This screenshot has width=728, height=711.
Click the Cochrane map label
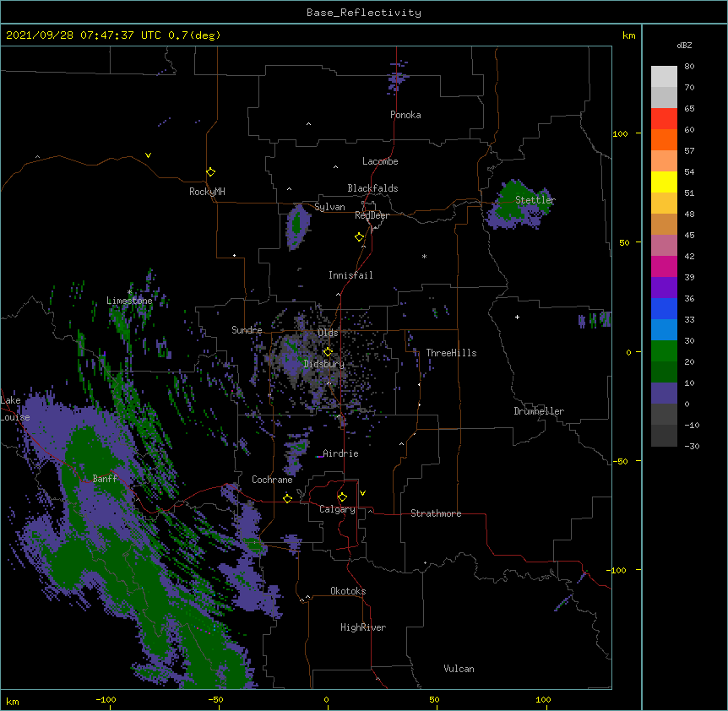tap(272, 480)
